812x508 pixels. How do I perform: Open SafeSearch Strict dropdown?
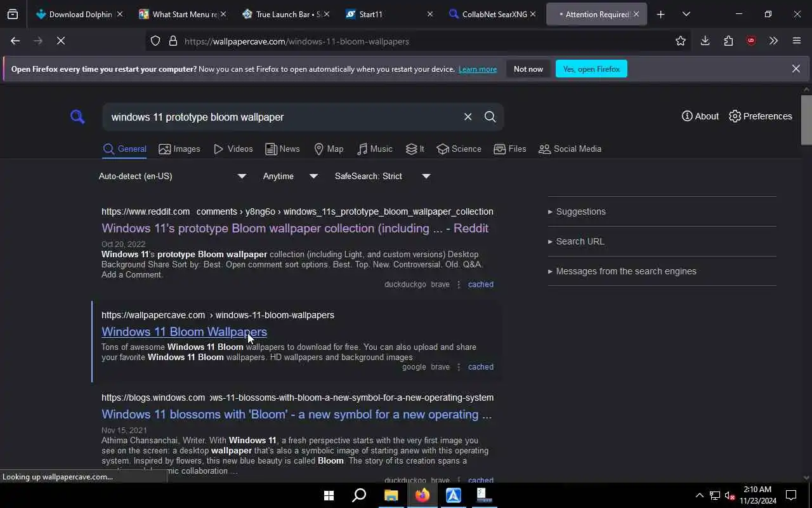coord(383,176)
